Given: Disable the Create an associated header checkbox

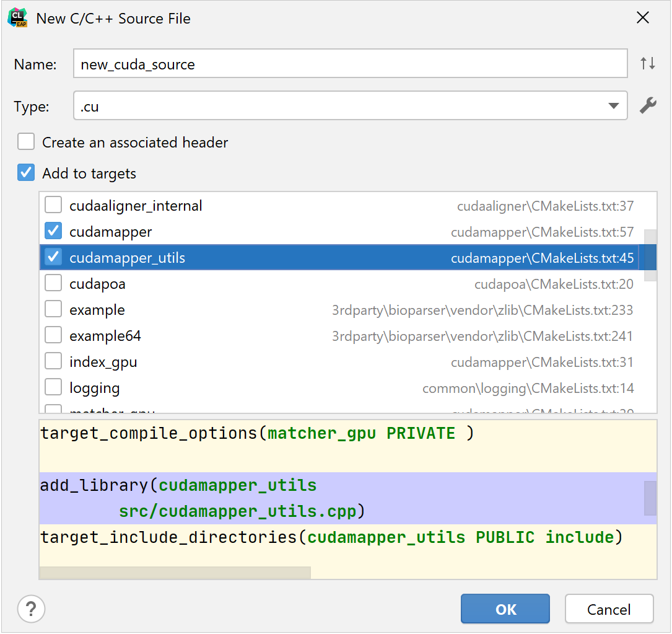Looking at the screenshot, I should pos(25,141).
